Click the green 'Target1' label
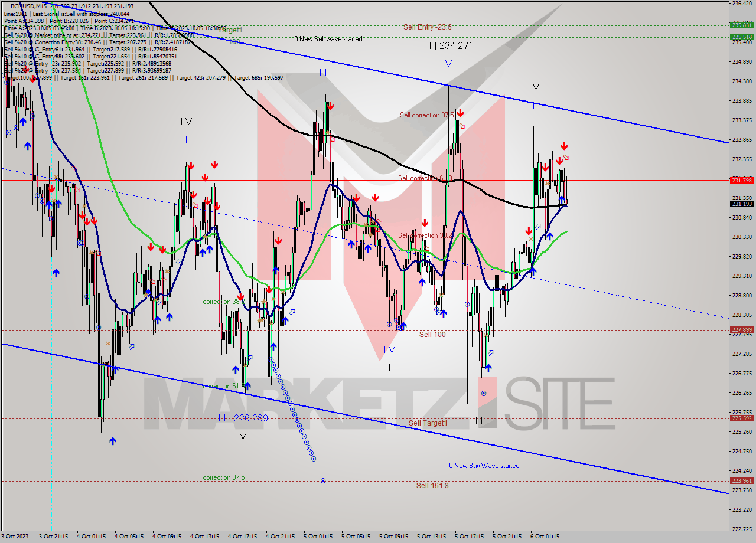 pos(230,30)
